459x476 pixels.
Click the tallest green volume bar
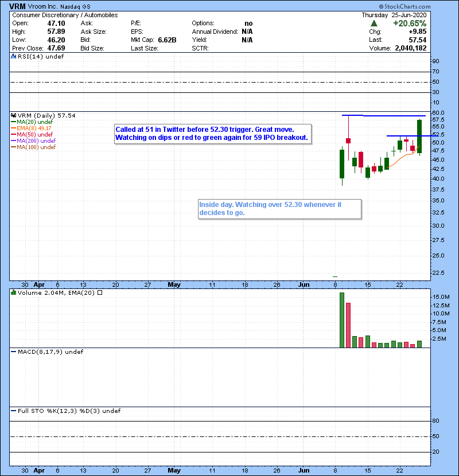(x=342, y=319)
